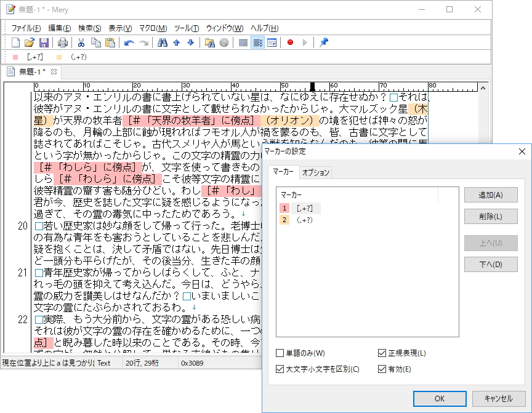The height and width of the screenshot is (413, 532).
Task: Open the マクロ(M) menu
Action: click(153, 28)
